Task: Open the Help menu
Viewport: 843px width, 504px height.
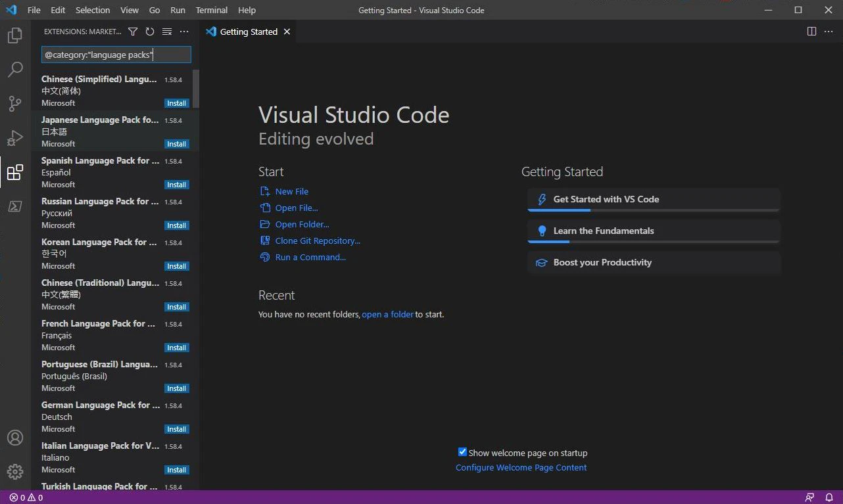Action: click(x=247, y=10)
